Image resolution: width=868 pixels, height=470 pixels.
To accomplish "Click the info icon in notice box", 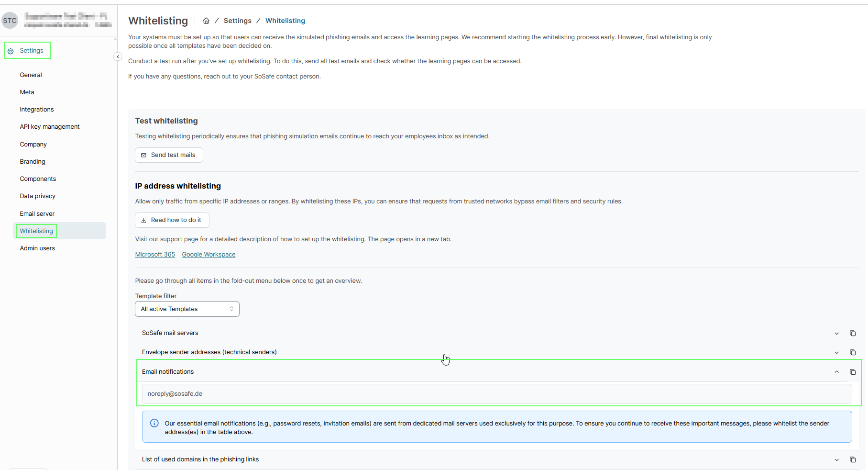I will click(154, 423).
